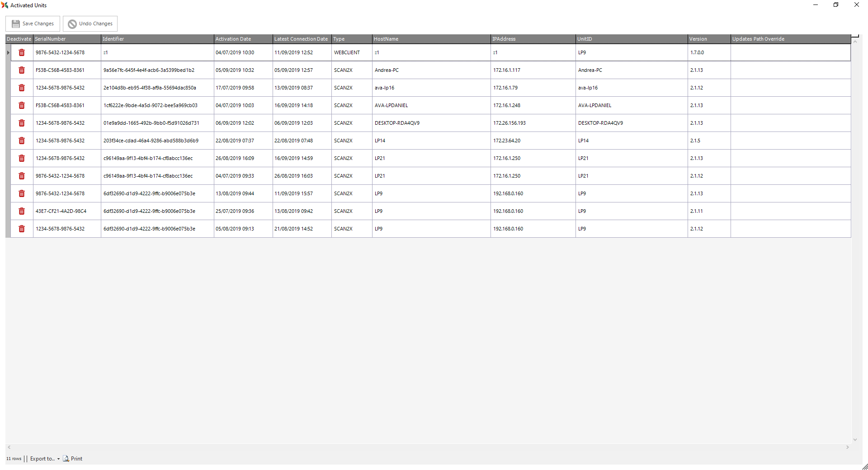Click the vertical scrollbar down arrow
Viewport: 868px width, 470px height.
pyautogui.click(x=855, y=439)
